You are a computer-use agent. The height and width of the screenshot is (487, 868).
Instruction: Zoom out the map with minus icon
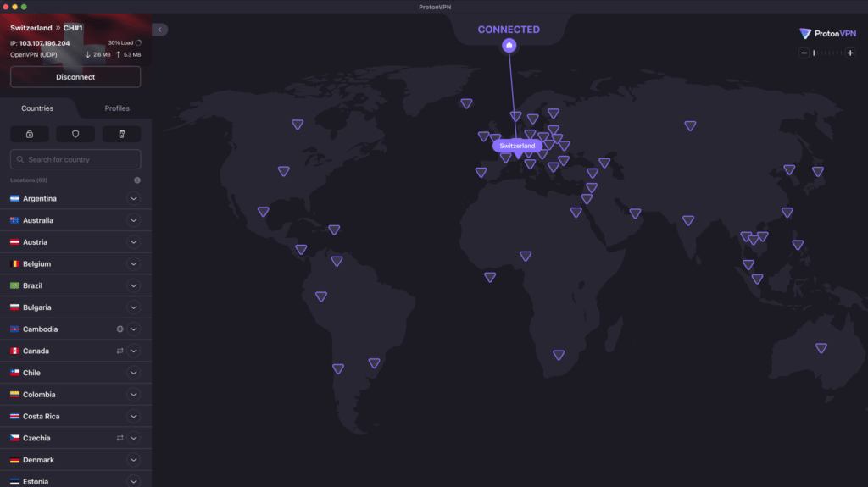click(803, 53)
